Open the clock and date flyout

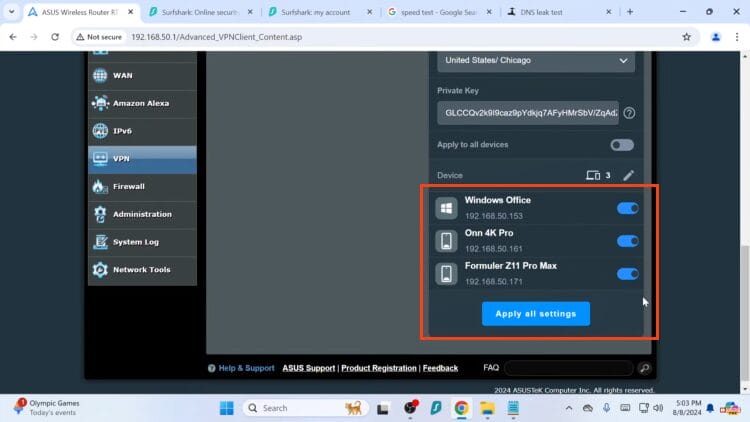[687, 408]
